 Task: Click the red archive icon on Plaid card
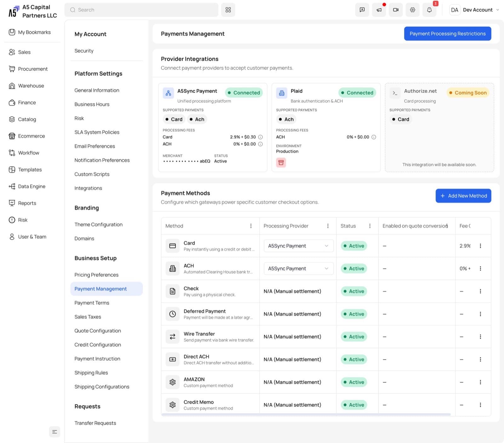point(281,162)
